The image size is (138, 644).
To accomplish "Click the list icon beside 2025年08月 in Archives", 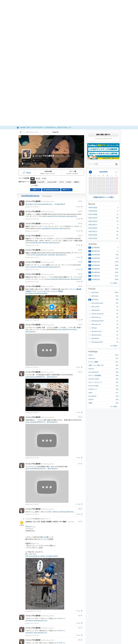I will (x=90, y=248).
